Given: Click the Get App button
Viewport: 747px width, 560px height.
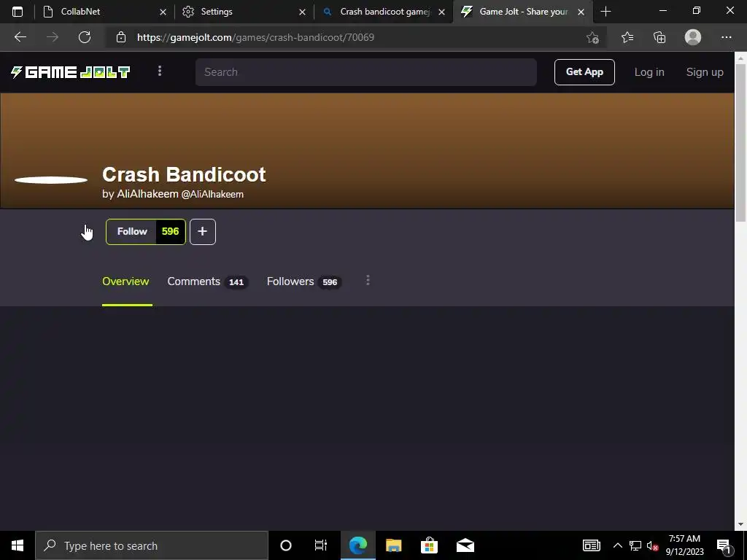Looking at the screenshot, I should (584, 72).
